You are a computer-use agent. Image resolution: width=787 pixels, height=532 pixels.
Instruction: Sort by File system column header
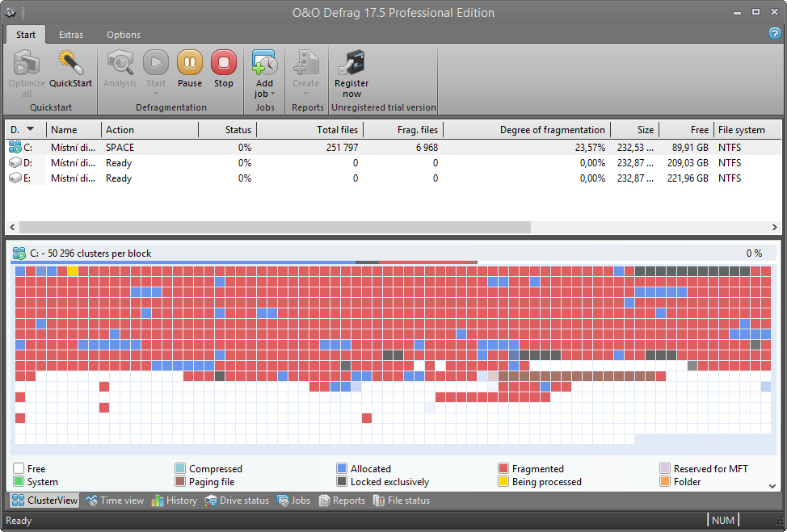pyautogui.click(x=747, y=129)
